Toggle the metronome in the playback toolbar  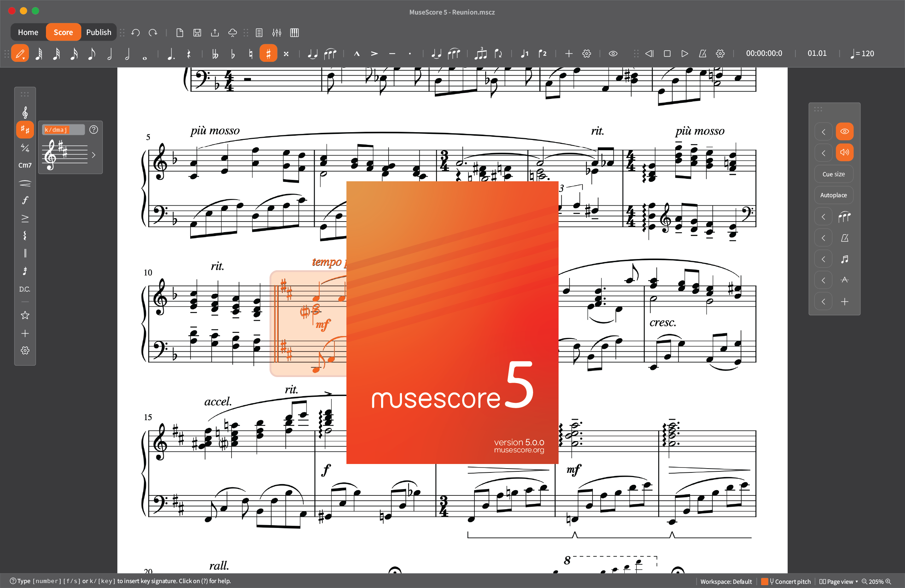(702, 54)
